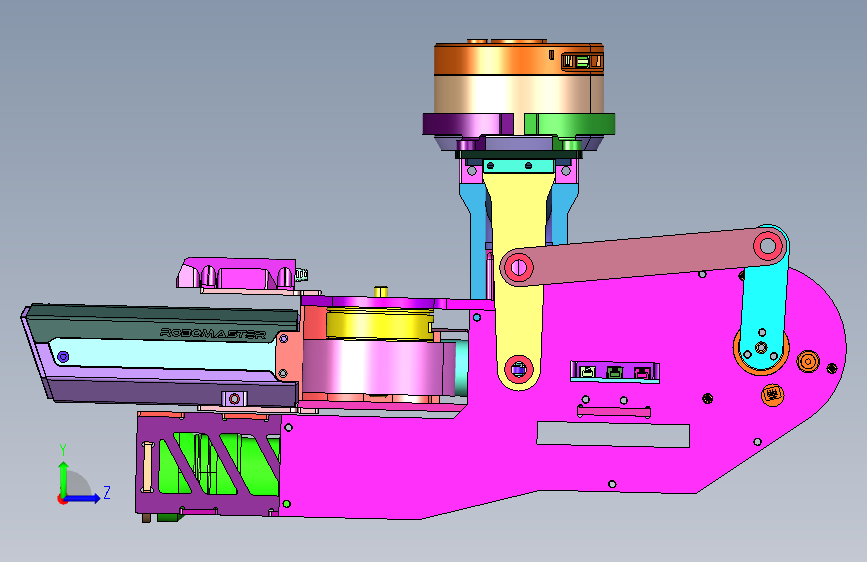Image resolution: width=867 pixels, height=562 pixels.
Task: Select the coral bracket at barrel rear
Action: (x=289, y=355)
